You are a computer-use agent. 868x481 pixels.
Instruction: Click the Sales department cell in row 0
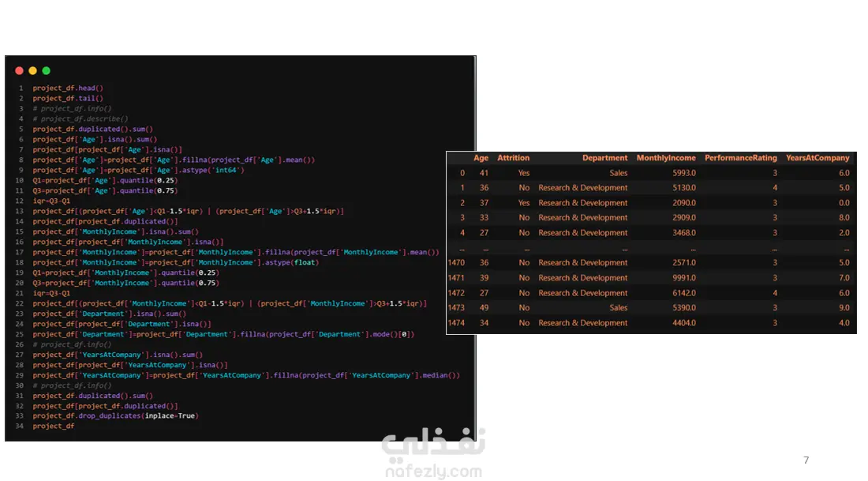pos(619,173)
